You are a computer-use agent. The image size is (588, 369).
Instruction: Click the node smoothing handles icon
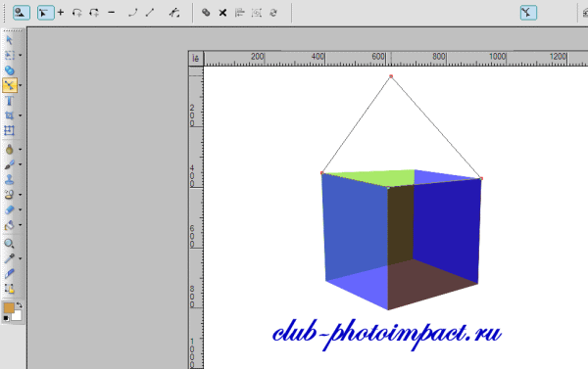tap(174, 13)
